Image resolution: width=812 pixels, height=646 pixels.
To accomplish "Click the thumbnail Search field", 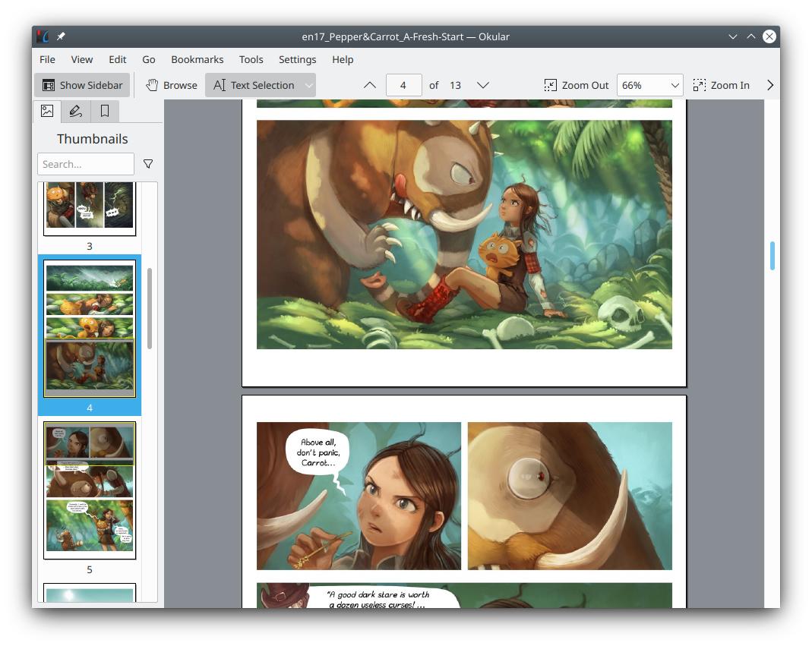I will point(85,164).
